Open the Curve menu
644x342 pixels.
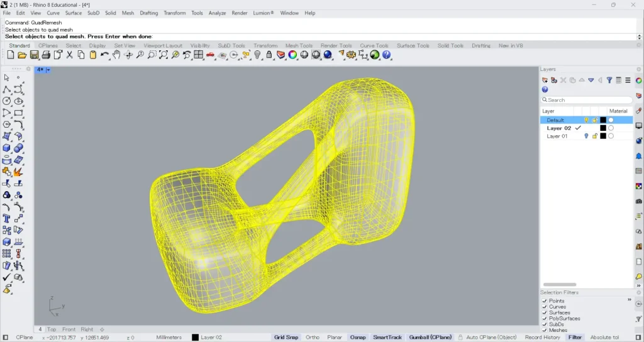pos(53,13)
